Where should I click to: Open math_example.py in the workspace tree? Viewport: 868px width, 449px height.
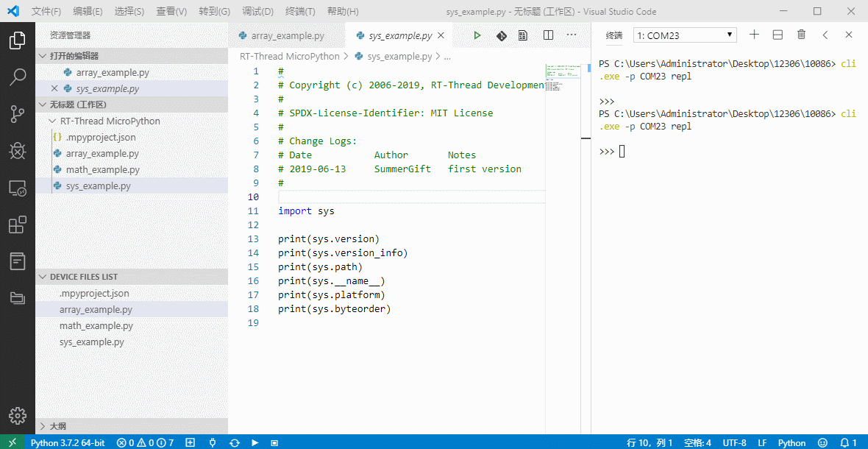102,169
